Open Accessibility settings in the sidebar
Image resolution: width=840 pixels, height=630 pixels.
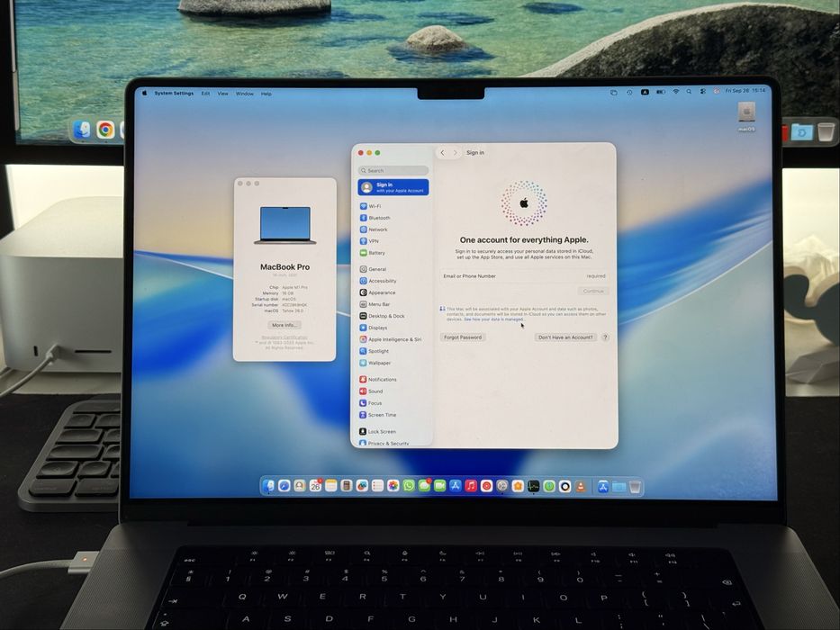(393, 281)
